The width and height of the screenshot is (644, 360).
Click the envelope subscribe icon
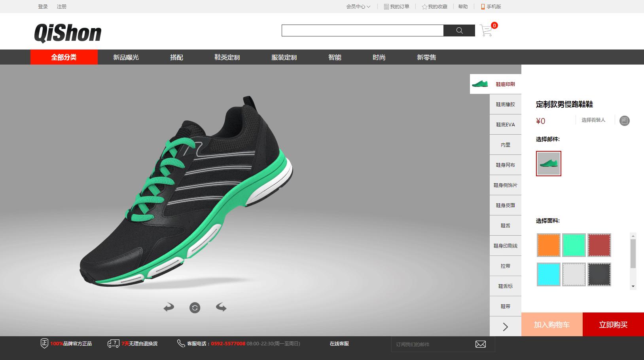coord(481,344)
